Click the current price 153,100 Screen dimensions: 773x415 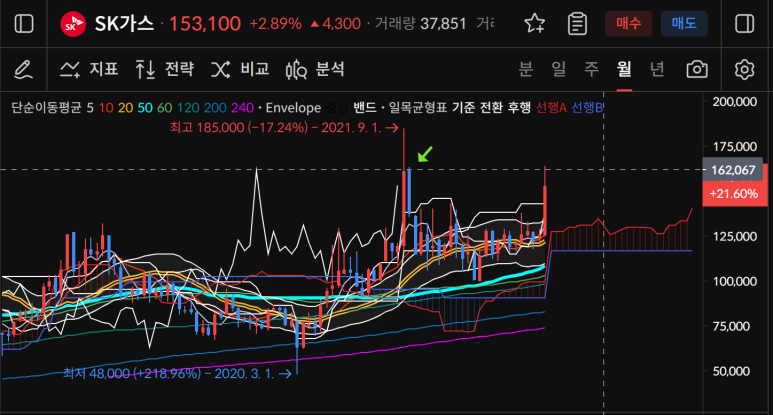click(x=205, y=24)
